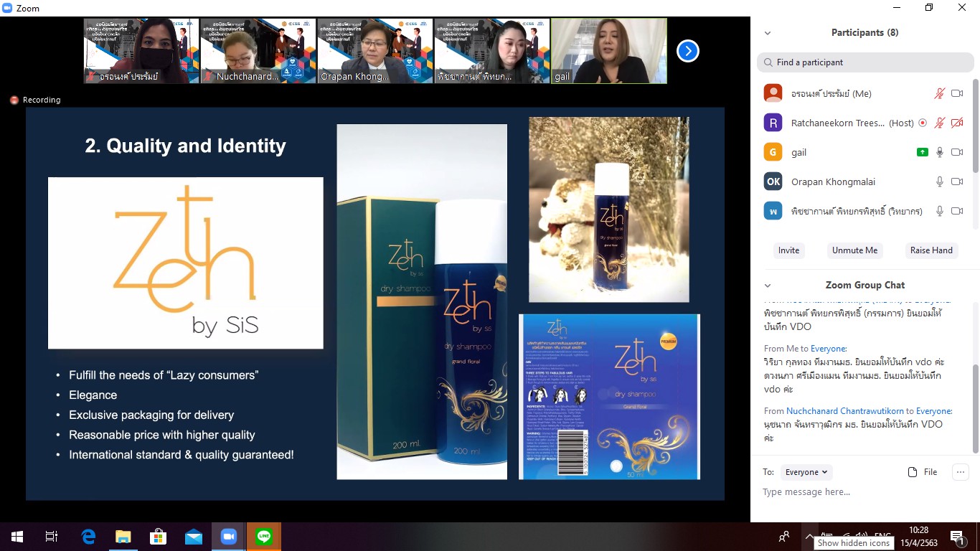Open chat more options ellipsis

click(960, 472)
